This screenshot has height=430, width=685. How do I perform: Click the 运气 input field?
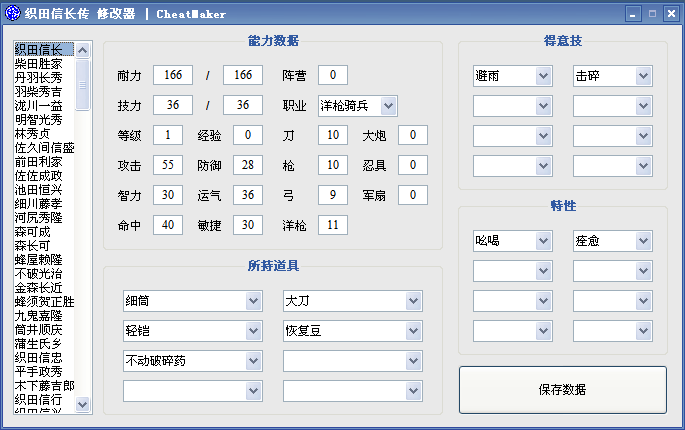tap(248, 195)
